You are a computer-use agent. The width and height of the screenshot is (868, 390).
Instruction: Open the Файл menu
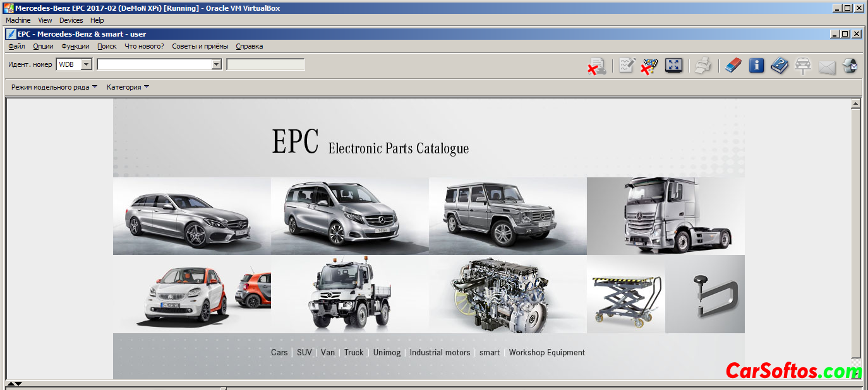point(17,46)
